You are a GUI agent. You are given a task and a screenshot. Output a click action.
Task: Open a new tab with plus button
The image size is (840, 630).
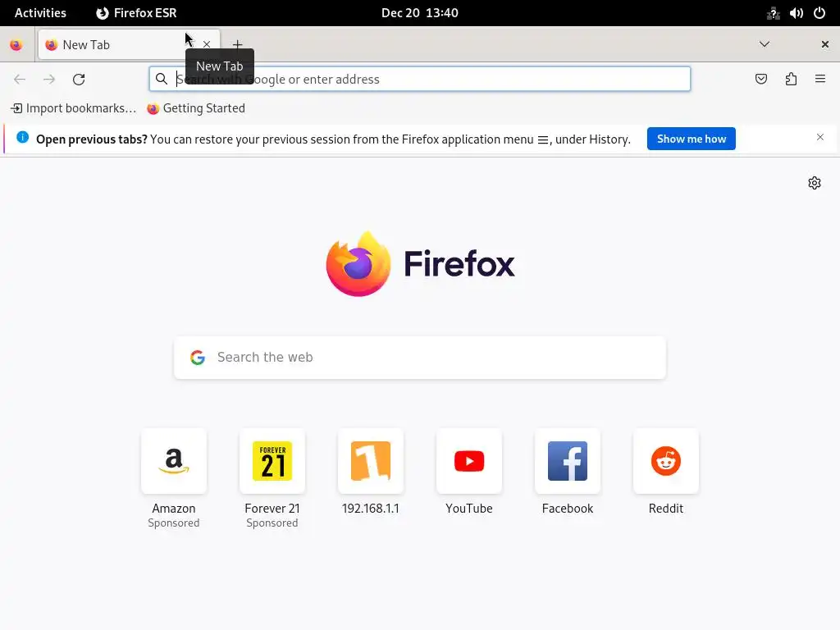click(237, 44)
